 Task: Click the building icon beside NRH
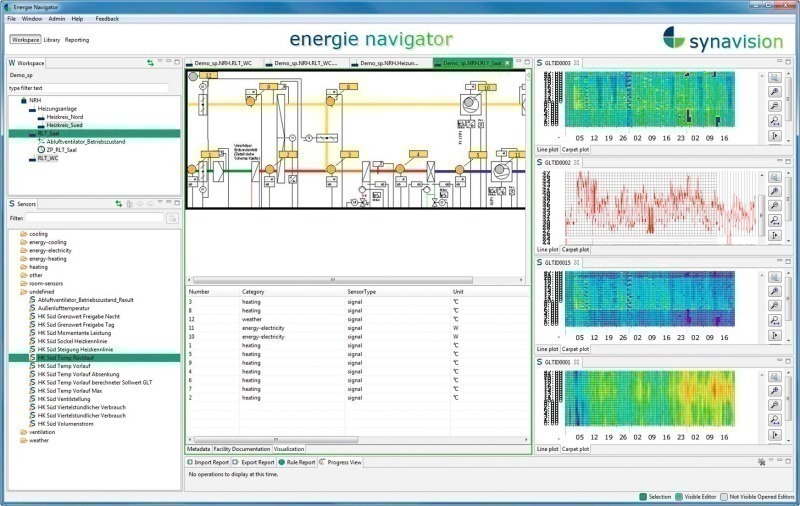click(23, 100)
